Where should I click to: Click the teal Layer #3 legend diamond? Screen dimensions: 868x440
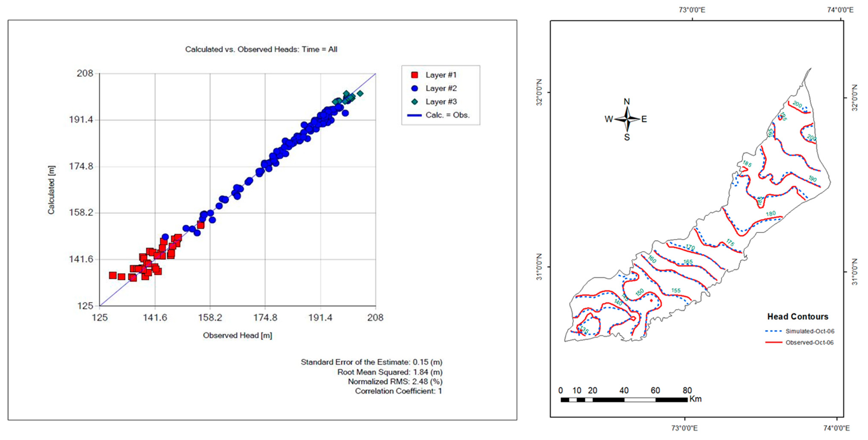click(414, 102)
